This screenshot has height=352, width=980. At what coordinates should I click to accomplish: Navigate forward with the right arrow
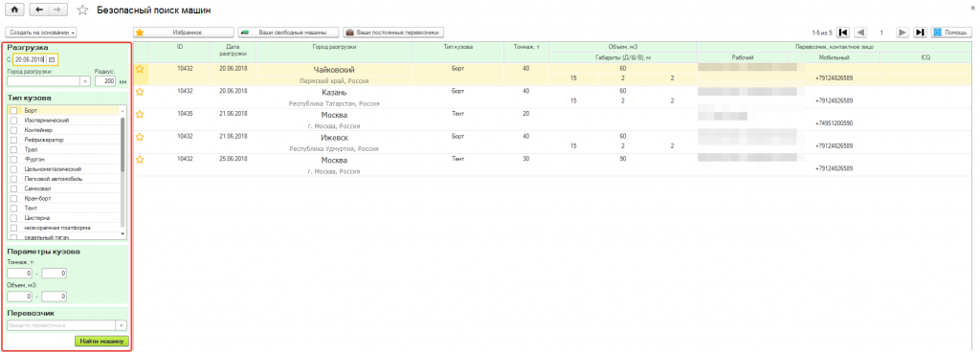[57, 10]
